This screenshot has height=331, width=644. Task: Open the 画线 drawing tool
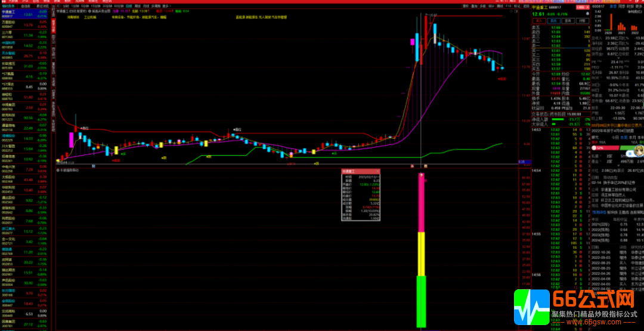click(500, 6)
